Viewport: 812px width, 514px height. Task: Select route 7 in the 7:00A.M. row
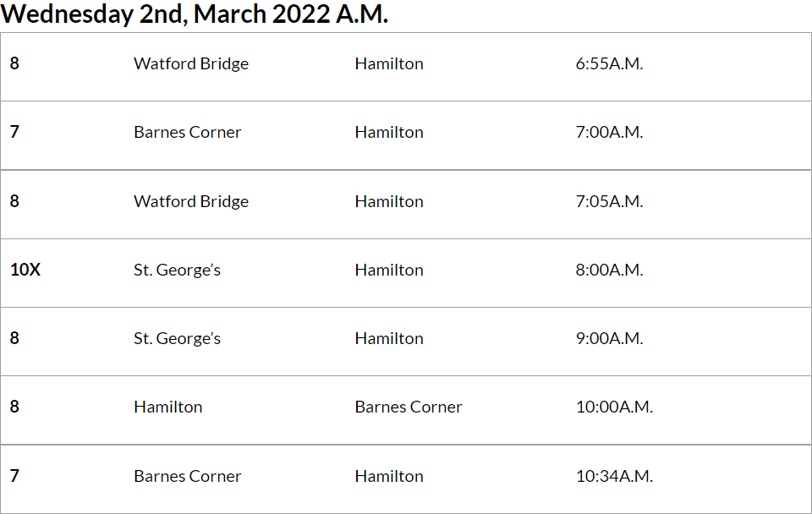pos(14,133)
